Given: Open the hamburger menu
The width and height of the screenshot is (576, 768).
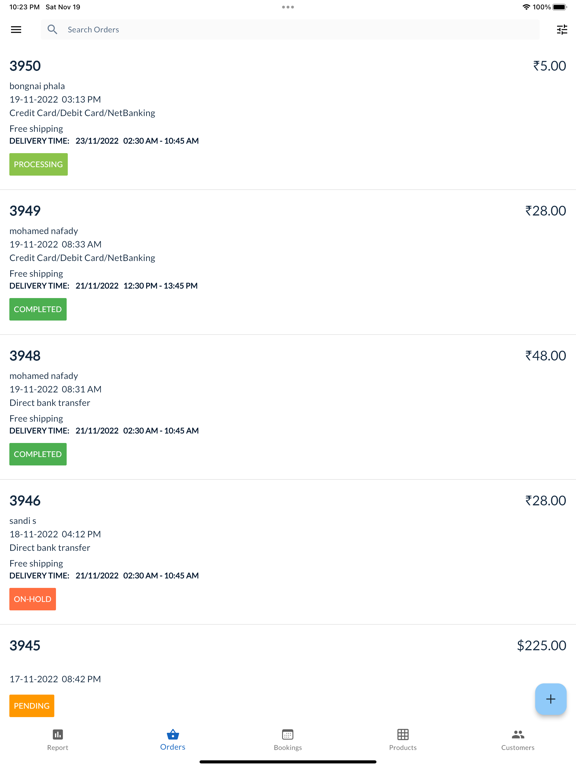Looking at the screenshot, I should pyautogui.click(x=16, y=29).
